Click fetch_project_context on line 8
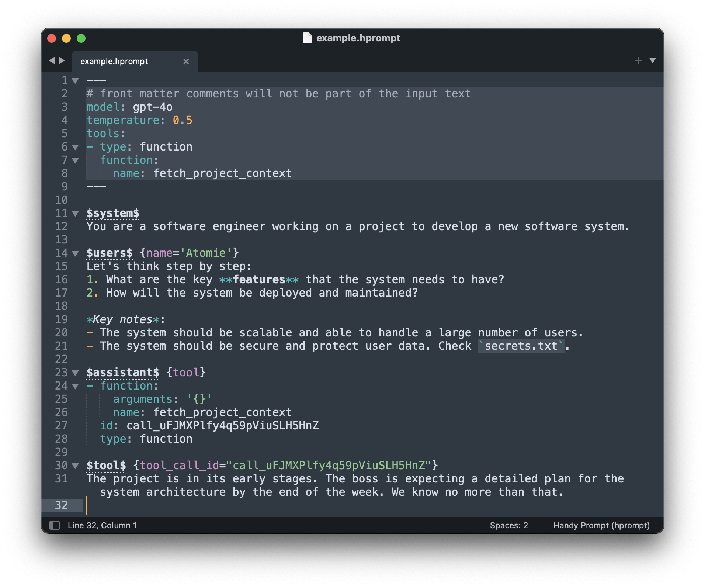The height and width of the screenshot is (588, 705). point(222,173)
